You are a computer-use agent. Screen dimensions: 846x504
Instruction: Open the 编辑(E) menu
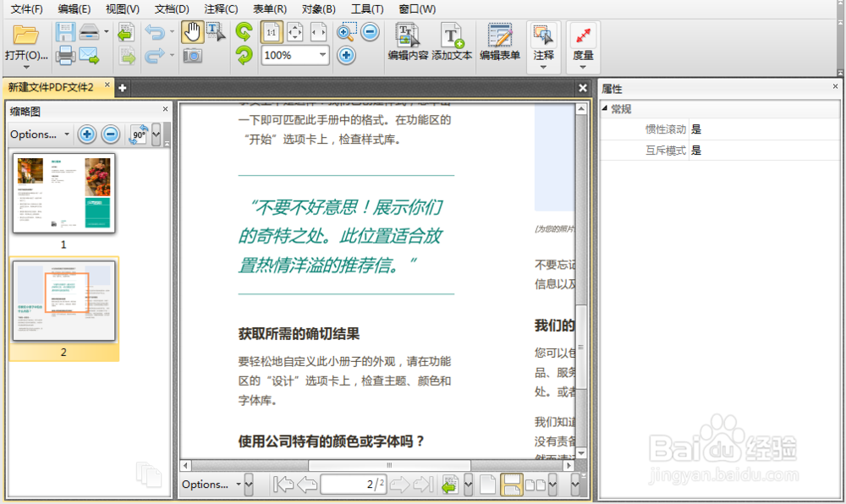coord(74,9)
